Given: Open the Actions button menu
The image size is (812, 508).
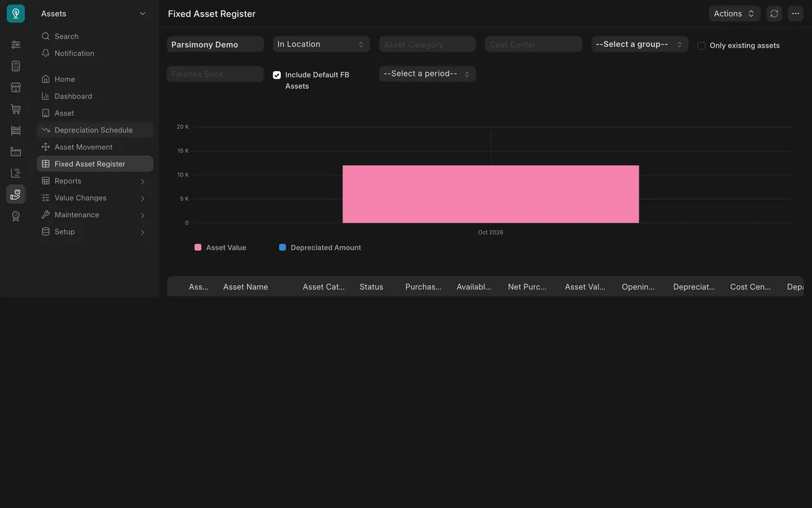Looking at the screenshot, I should point(735,13).
